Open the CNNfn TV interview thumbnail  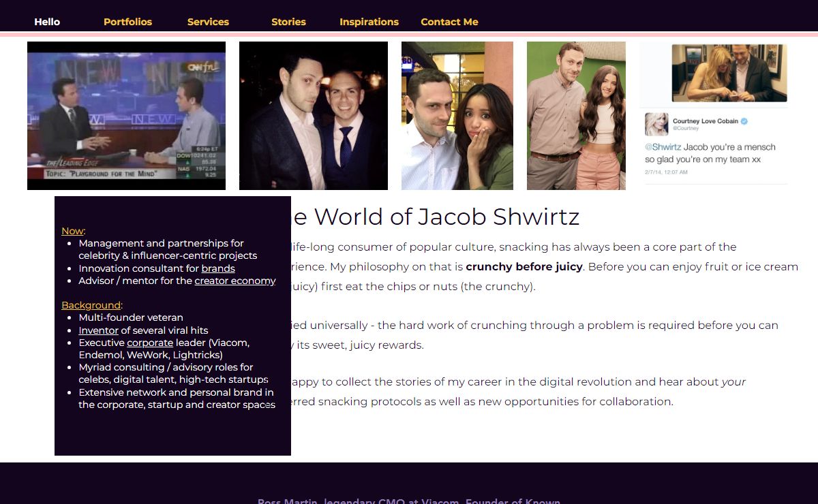(126, 116)
